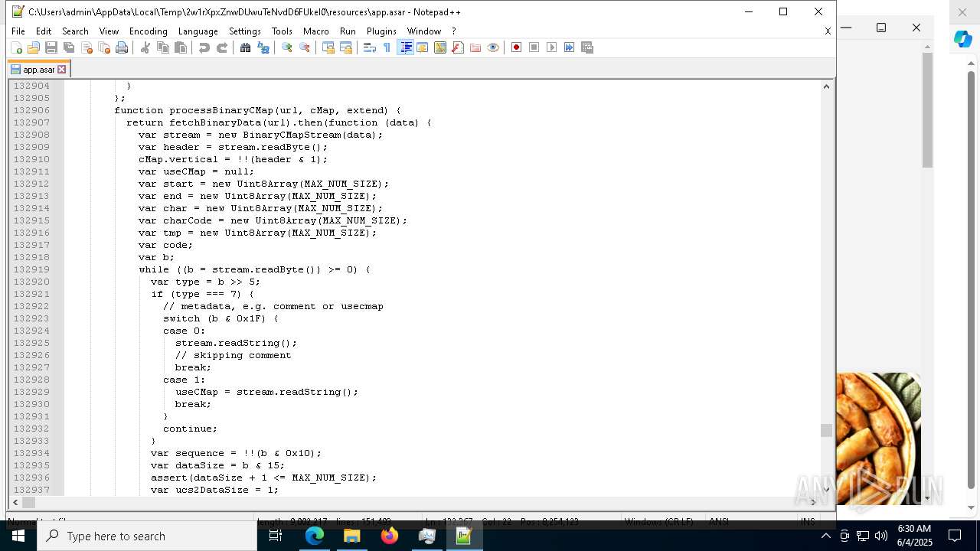This screenshot has width=980, height=551.
Task: Cut selection using the scissors icon
Action: [x=145, y=47]
